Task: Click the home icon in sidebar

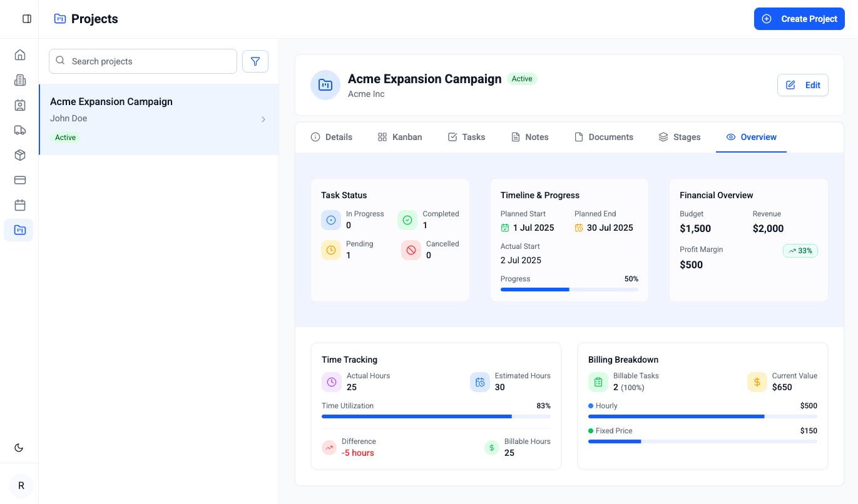Action: (x=19, y=55)
